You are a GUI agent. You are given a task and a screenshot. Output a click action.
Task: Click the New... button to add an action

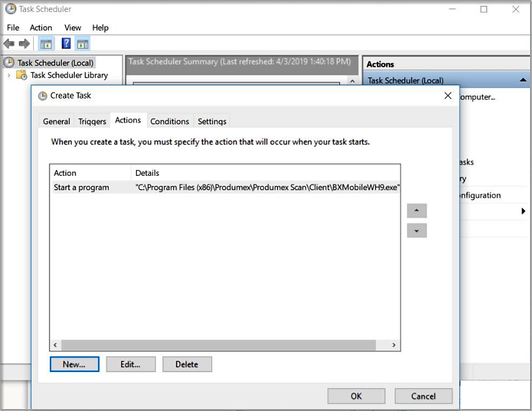click(x=74, y=364)
